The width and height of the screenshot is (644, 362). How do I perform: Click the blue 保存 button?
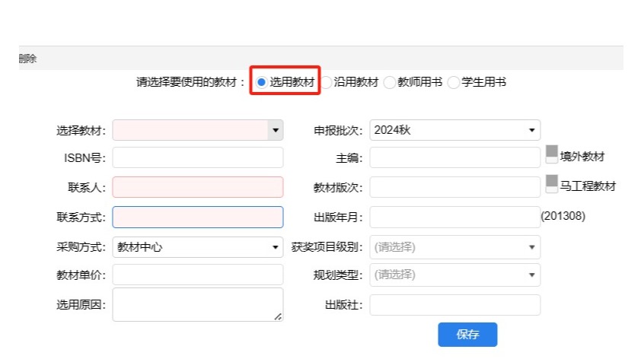(x=467, y=335)
